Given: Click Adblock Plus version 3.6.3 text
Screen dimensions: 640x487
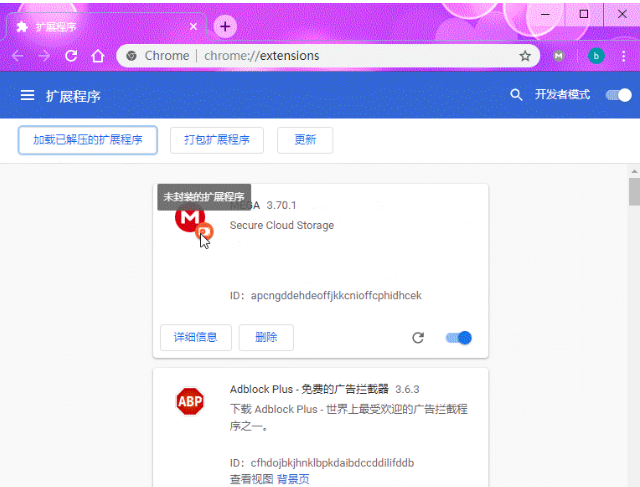Looking at the screenshot, I should (407, 389).
